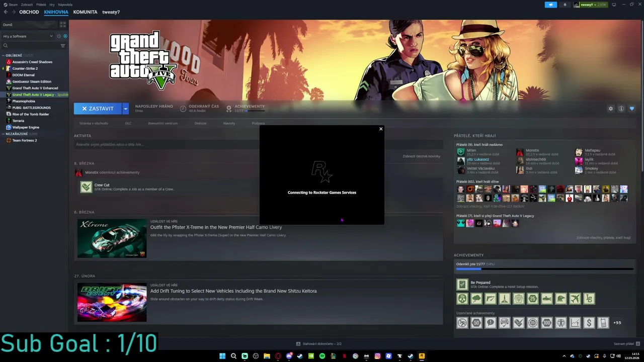Open the Přátelé menu

(x=41, y=5)
